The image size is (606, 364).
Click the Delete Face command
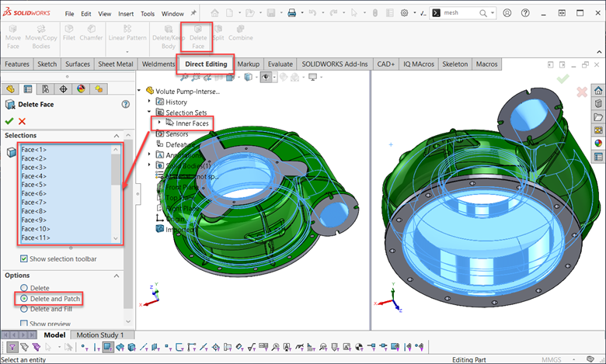[198, 37]
